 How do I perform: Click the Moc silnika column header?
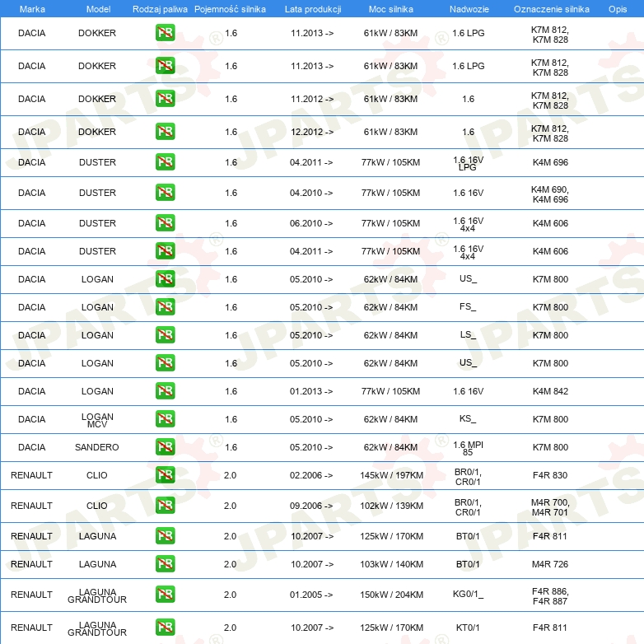pos(391,9)
